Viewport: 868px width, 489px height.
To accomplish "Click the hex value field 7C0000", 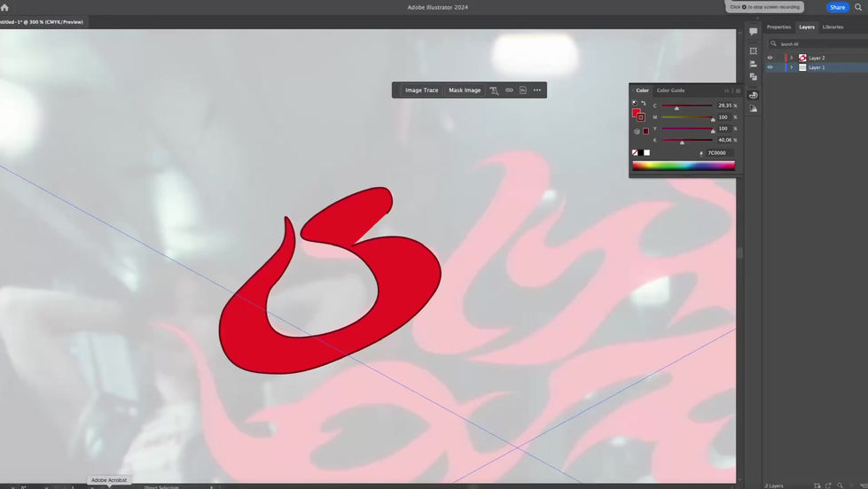I will tap(720, 153).
